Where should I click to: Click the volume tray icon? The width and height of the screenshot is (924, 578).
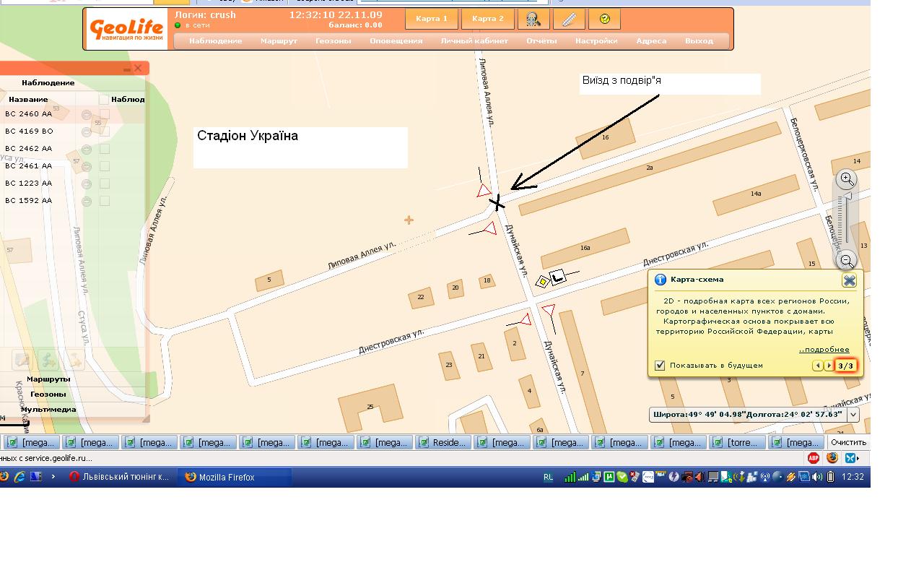click(x=817, y=477)
